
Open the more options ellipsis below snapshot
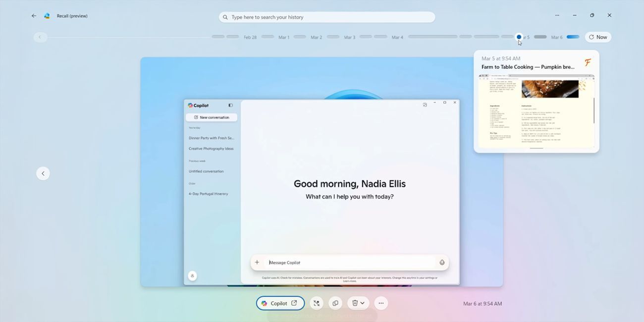click(380, 303)
